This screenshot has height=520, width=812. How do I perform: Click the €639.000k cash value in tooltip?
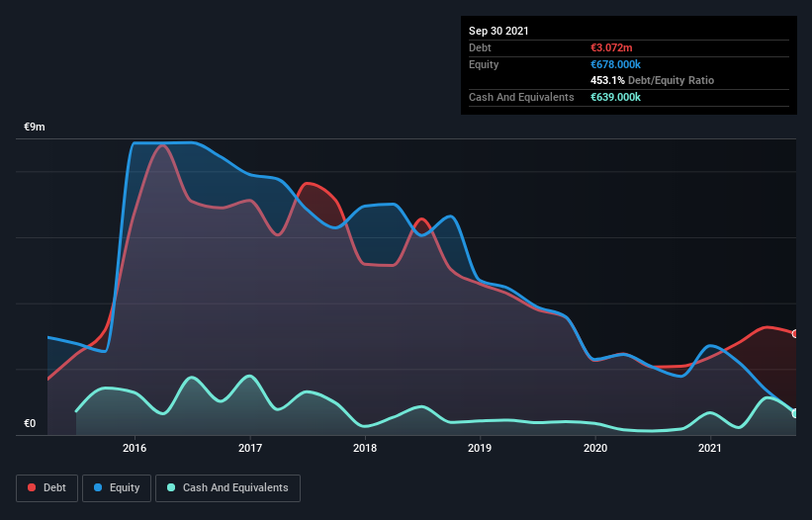[616, 97]
